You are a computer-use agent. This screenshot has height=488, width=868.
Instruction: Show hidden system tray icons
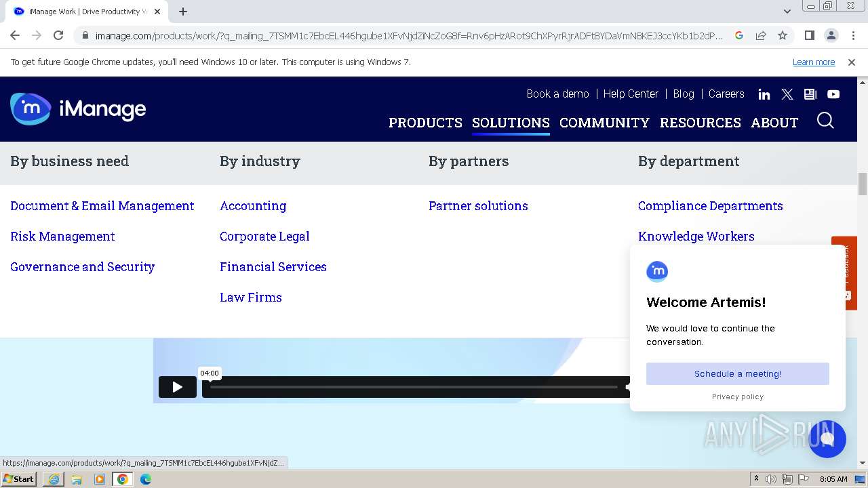tap(756, 479)
